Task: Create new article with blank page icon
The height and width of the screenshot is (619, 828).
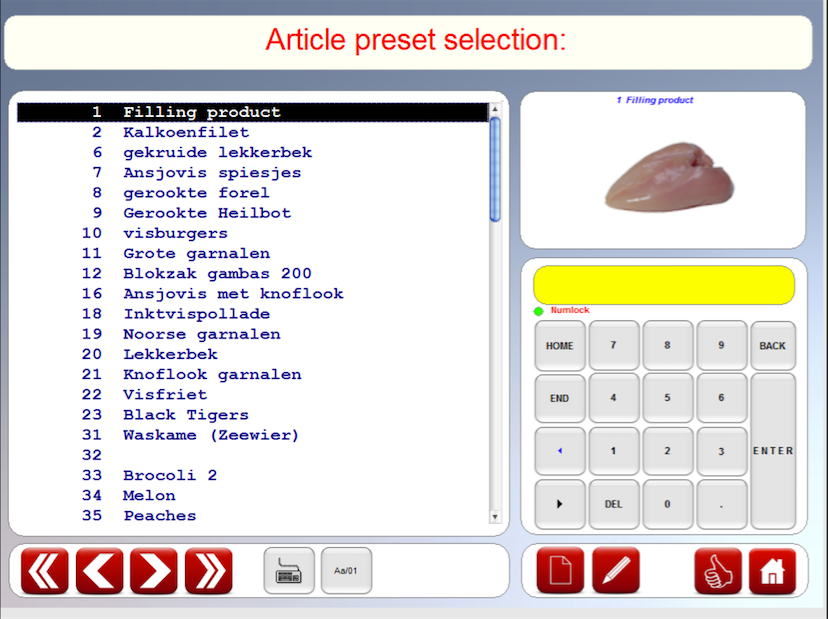Action: point(560,571)
